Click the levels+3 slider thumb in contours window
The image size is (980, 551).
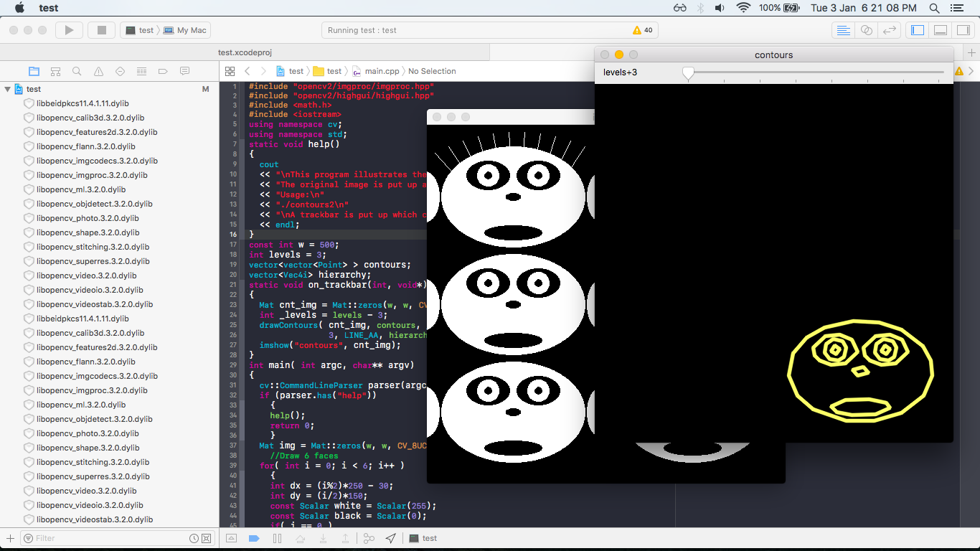pyautogui.click(x=688, y=72)
